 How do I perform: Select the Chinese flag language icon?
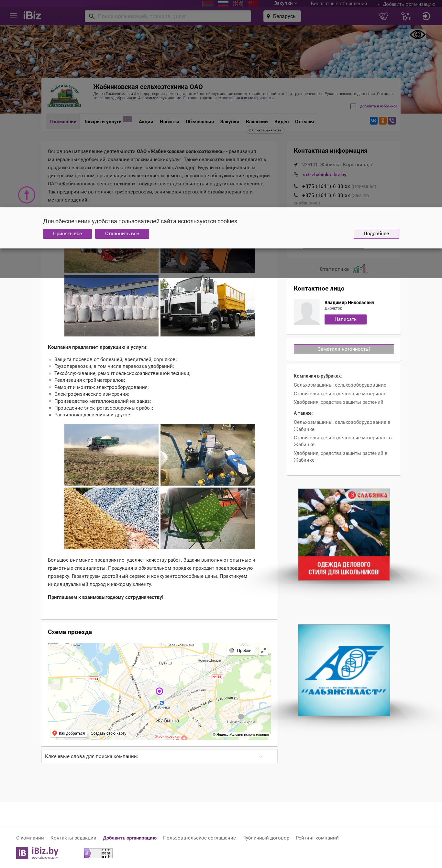coord(253,3)
